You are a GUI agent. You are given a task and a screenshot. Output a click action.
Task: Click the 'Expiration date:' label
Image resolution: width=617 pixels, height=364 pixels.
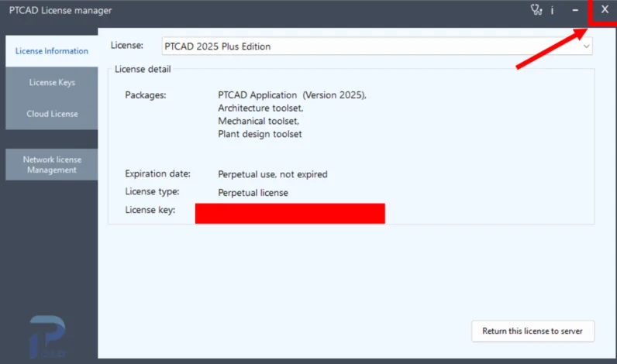[157, 173]
